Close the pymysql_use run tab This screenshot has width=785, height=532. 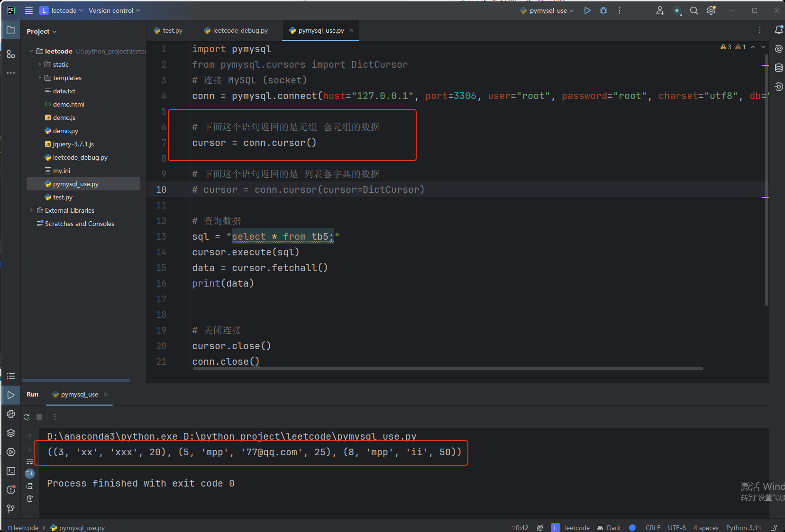[x=106, y=395]
